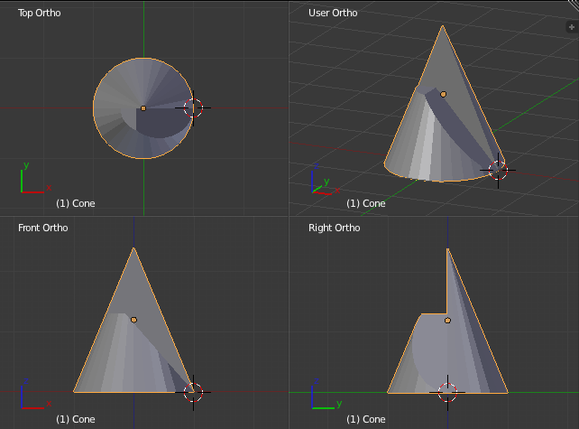Click the area split corner widget
The width and height of the screenshot is (579, 429).
(x=573, y=4)
